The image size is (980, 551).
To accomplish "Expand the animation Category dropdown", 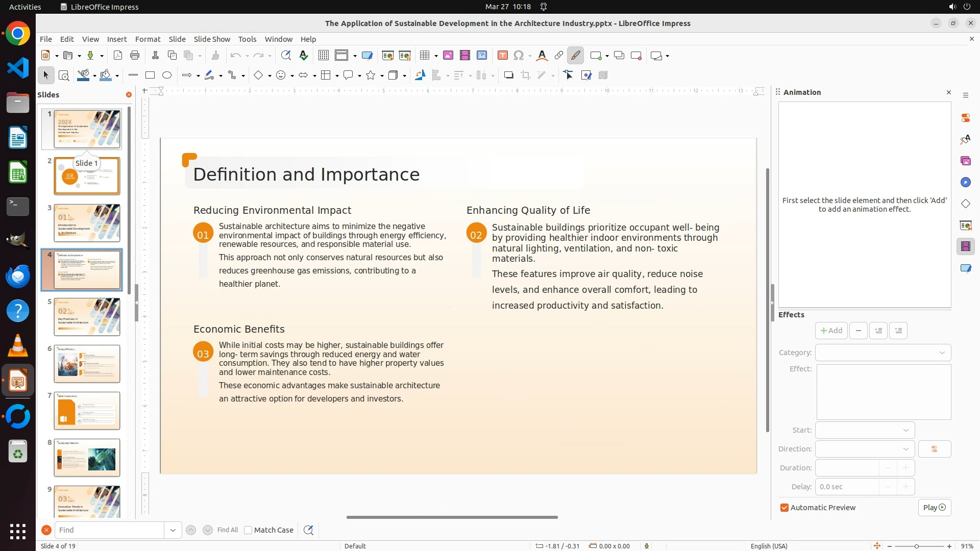I will (883, 353).
